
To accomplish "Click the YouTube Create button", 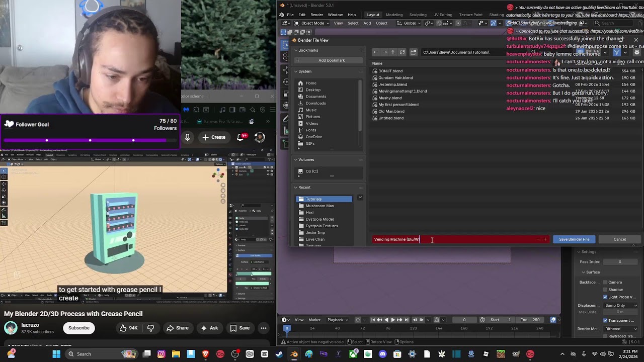I will click(x=214, y=137).
